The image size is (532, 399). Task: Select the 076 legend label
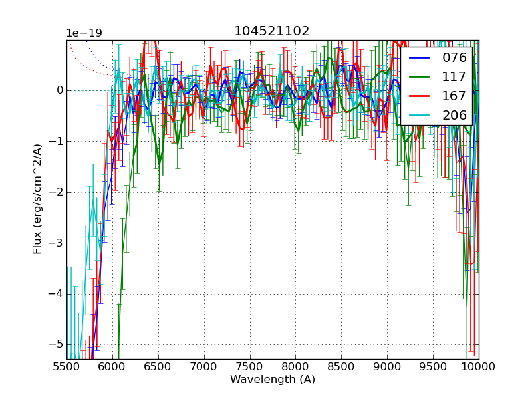(x=454, y=58)
